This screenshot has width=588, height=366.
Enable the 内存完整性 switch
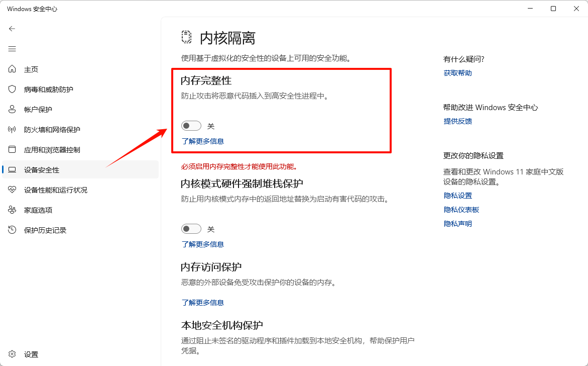point(191,125)
